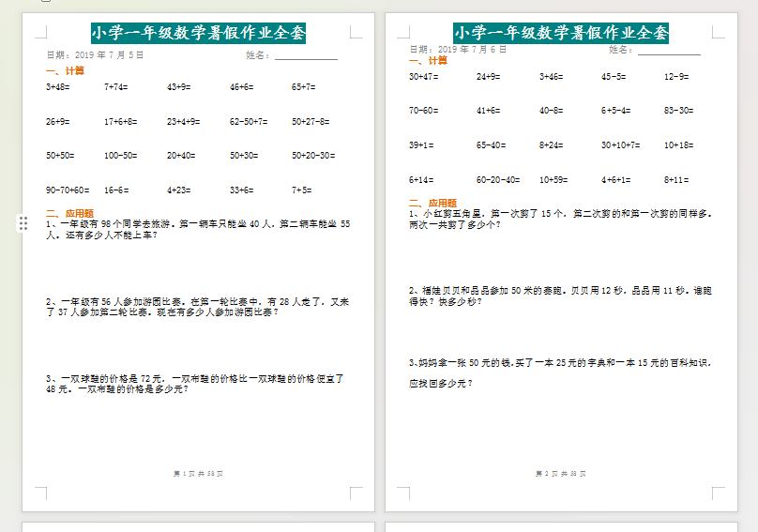Click the problem '8+24='
Screen dimensions: 758x532
551,145
